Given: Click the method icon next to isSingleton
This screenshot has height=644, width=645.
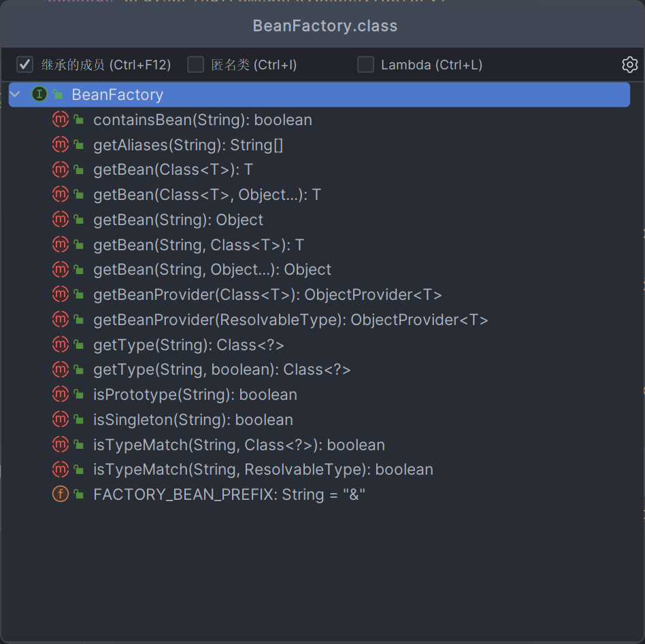Looking at the screenshot, I should click(61, 420).
